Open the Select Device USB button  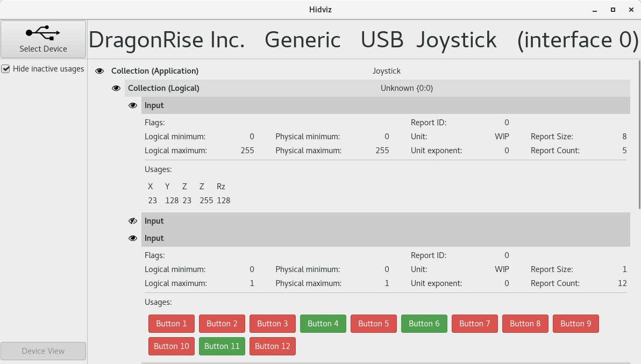pos(43,39)
